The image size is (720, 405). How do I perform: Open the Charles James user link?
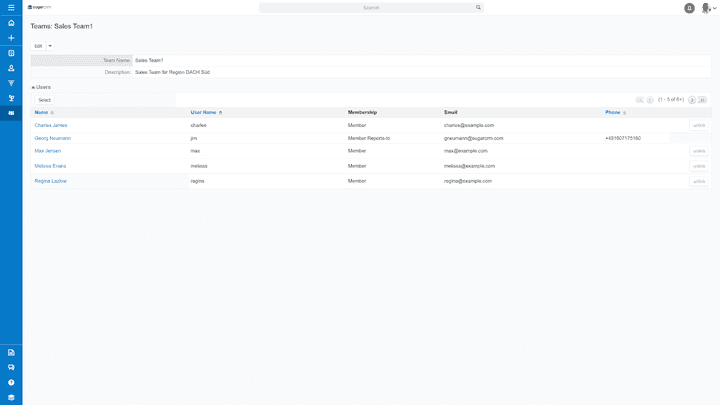click(51, 125)
